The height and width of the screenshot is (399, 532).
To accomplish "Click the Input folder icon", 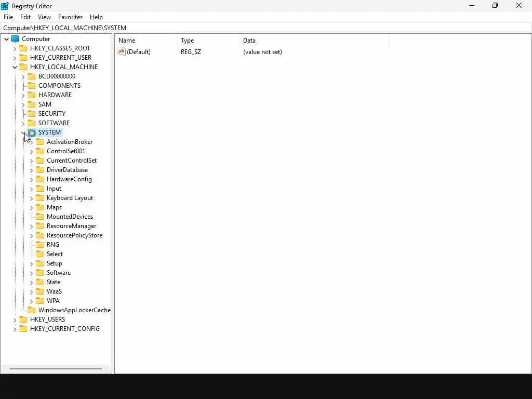I will 40,189.
